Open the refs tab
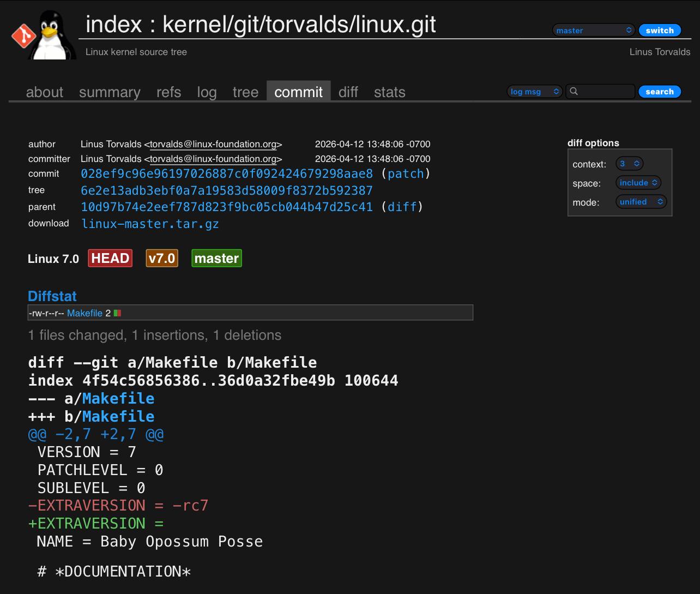 click(168, 92)
